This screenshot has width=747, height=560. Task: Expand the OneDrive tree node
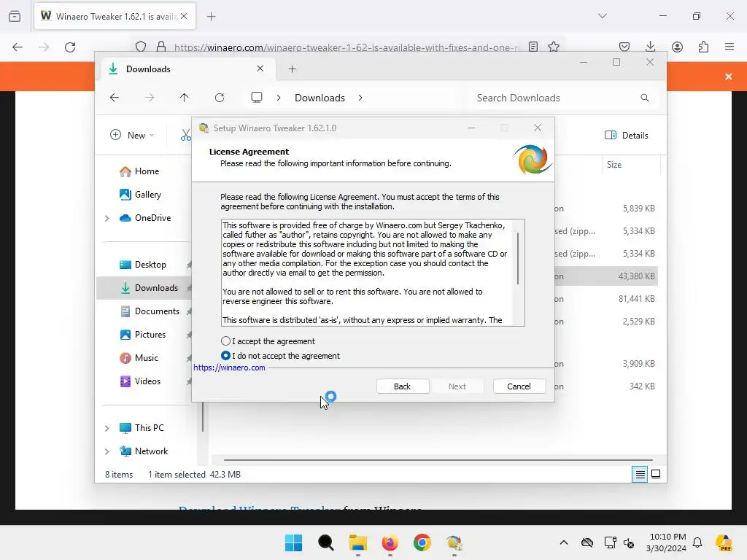(107, 218)
